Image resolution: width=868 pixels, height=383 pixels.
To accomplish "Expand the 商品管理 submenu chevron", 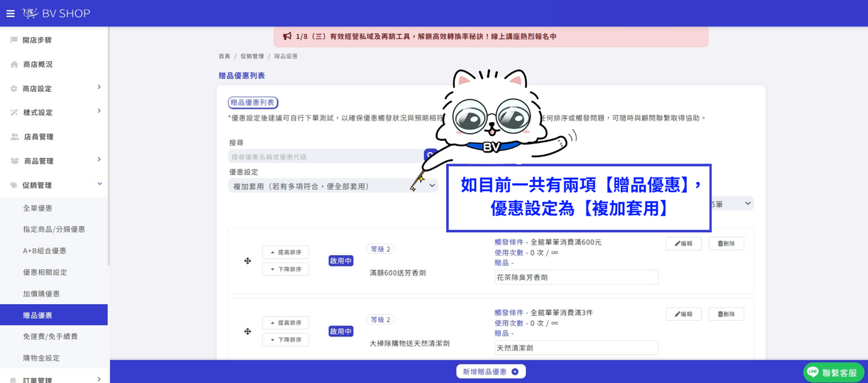I will coord(99,160).
